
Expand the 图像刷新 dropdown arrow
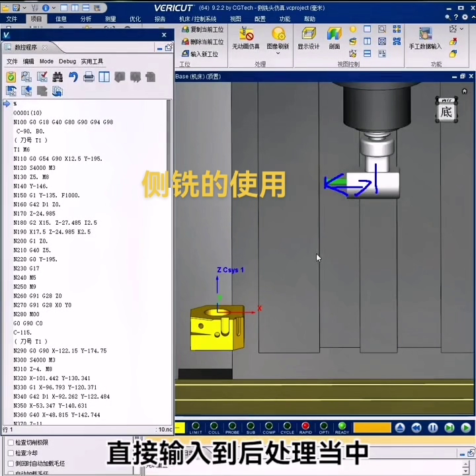tap(278, 54)
